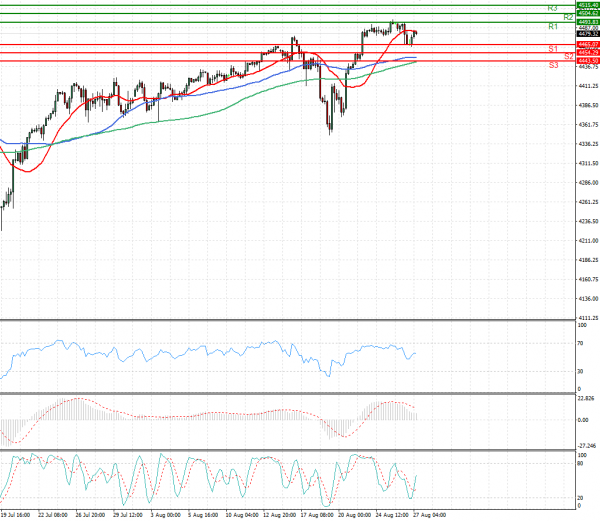Click the 29 Jul 12:00 date label

[x=128, y=515]
